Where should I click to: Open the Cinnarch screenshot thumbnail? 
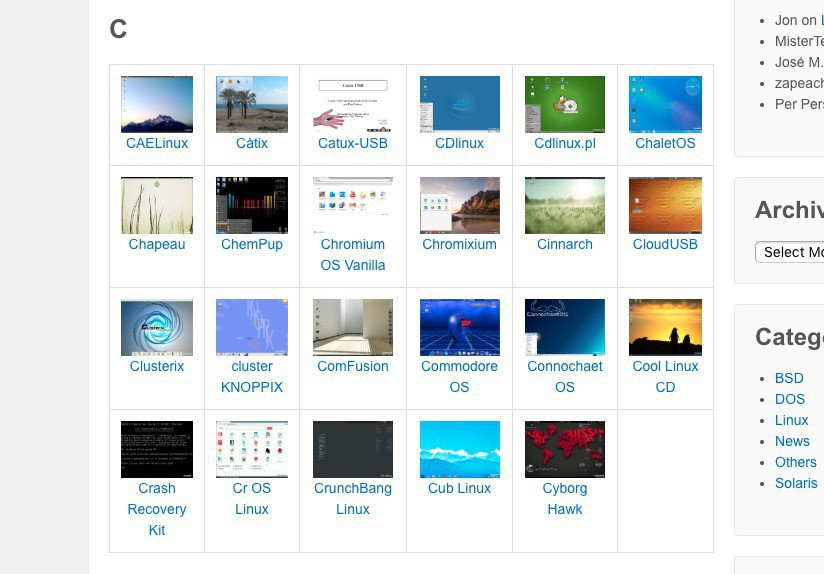tap(565, 205)
